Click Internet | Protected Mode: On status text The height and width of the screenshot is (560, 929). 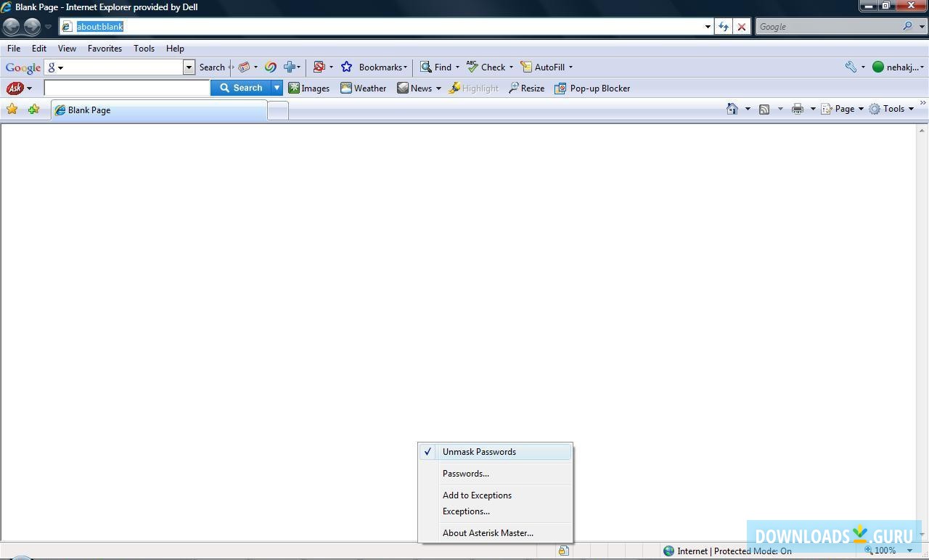pos(734,551)
